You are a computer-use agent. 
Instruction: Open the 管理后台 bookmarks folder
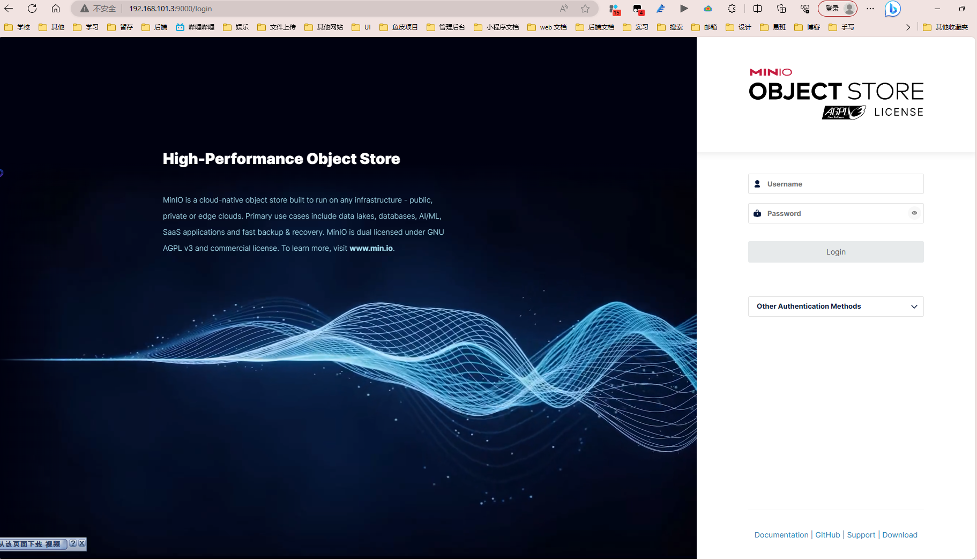pos(446,27)
